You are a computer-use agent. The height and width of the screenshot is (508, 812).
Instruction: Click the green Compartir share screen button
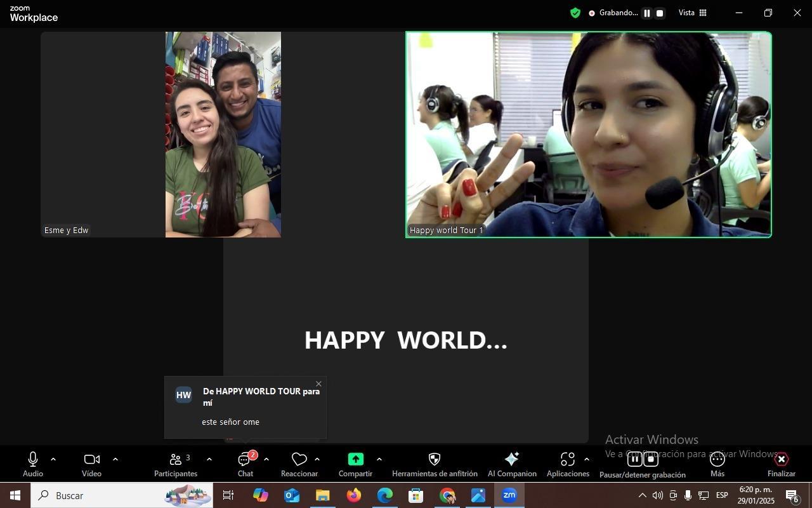(355, 464)
